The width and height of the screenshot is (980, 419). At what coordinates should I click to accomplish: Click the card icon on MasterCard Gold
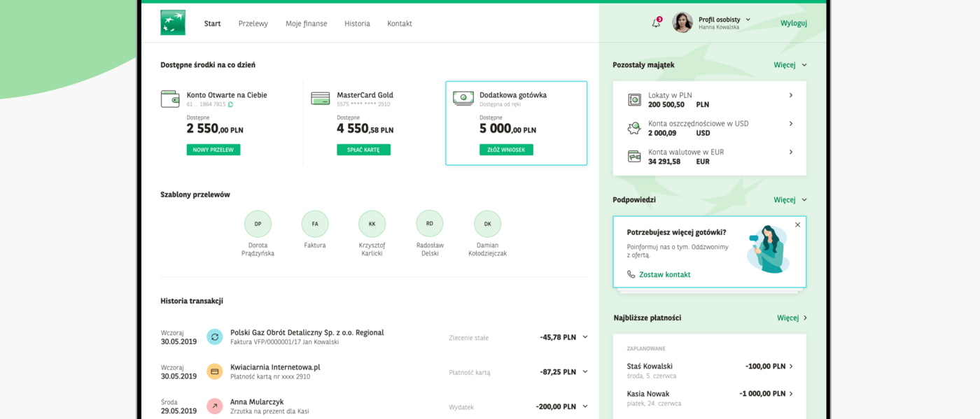click(320, 98)
